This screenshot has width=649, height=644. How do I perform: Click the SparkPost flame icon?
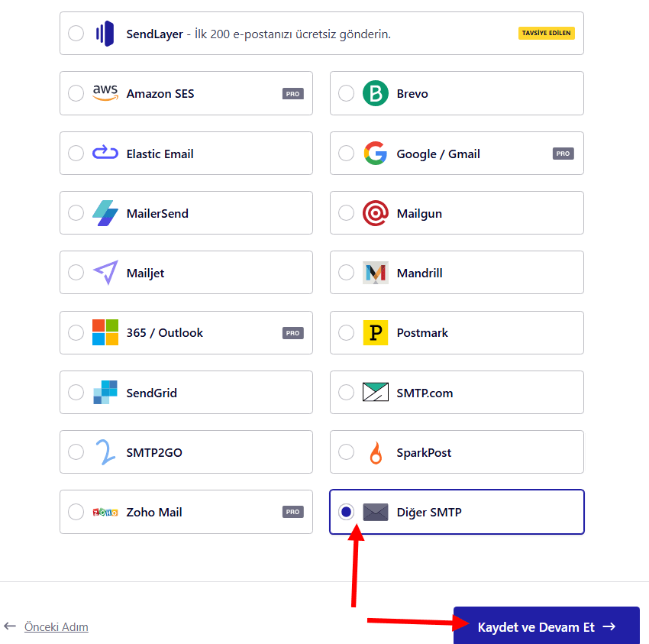point(376,451)
